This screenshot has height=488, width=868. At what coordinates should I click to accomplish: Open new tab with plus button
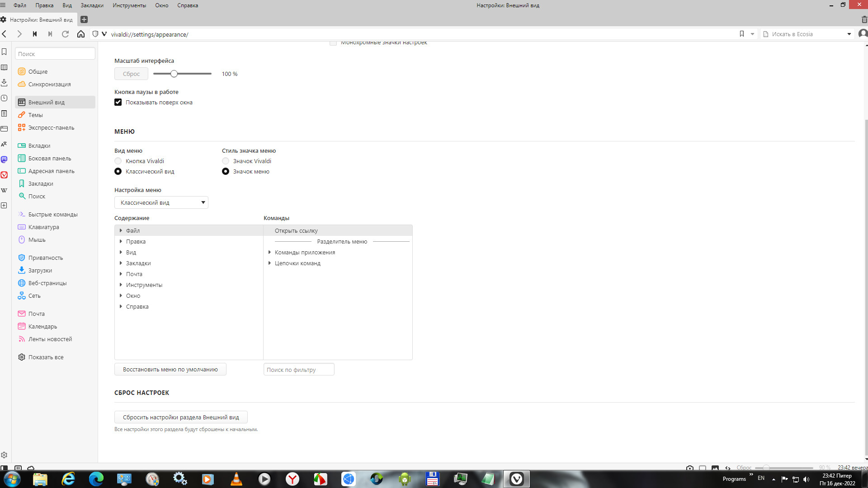pos(84,19)
